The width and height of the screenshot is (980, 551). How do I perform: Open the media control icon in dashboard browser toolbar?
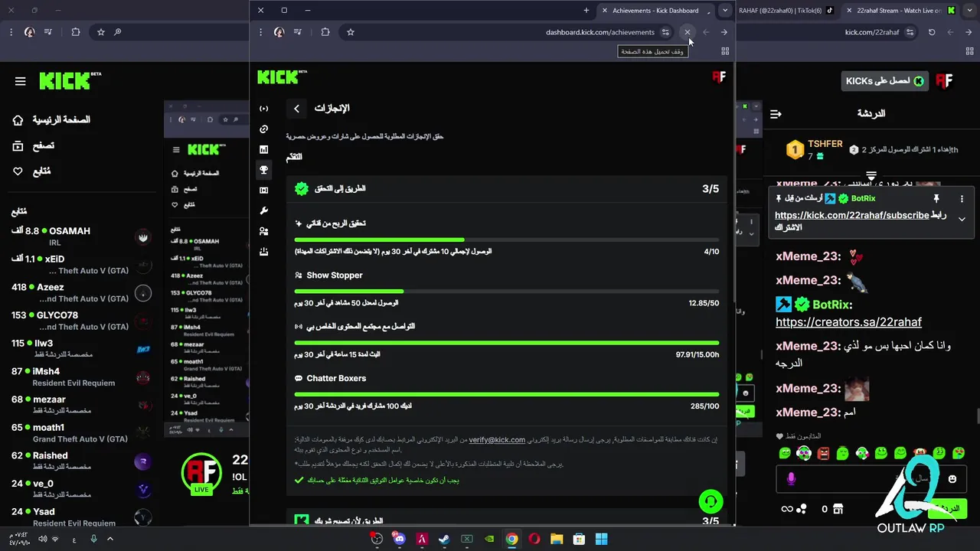pos(298,32)
